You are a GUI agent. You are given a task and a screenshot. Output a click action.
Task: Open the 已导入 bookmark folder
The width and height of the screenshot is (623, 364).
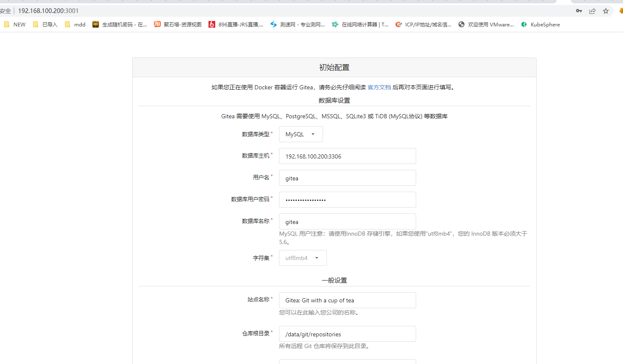45,24
